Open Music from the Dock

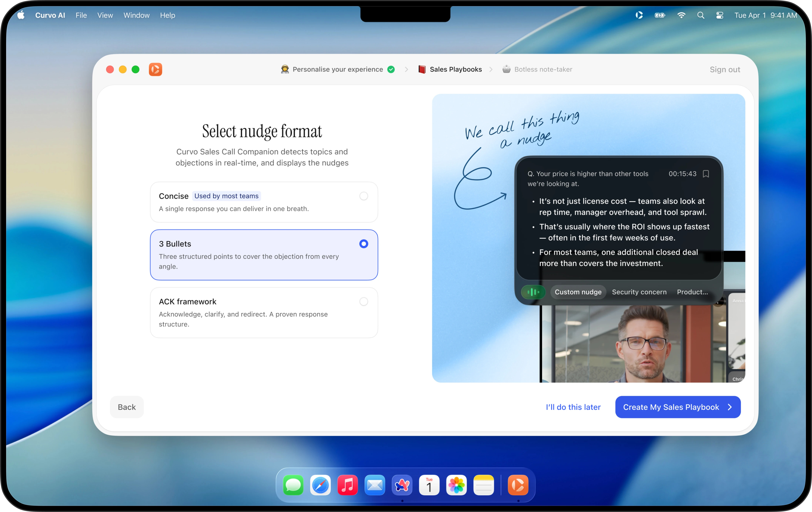point(348,485)
